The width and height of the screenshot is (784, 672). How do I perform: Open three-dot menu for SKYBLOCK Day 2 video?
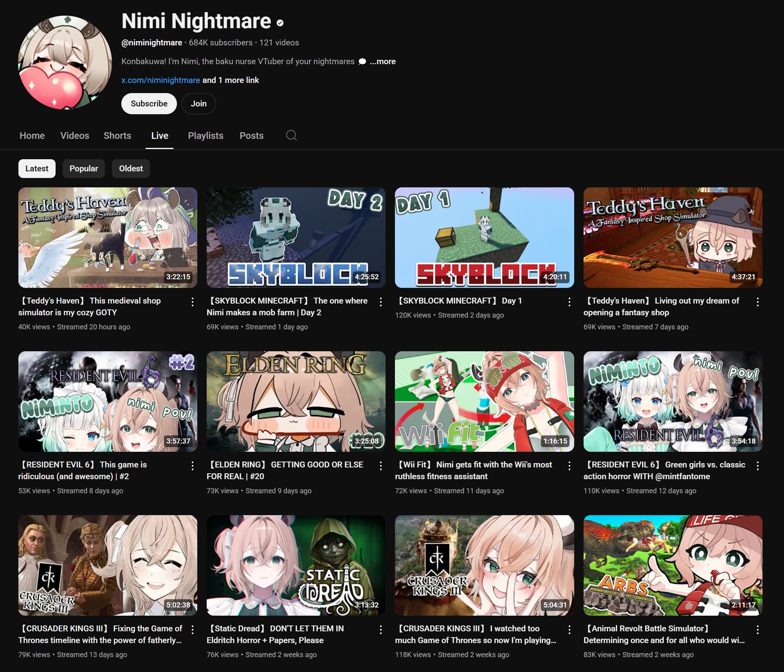pos(380,302)
